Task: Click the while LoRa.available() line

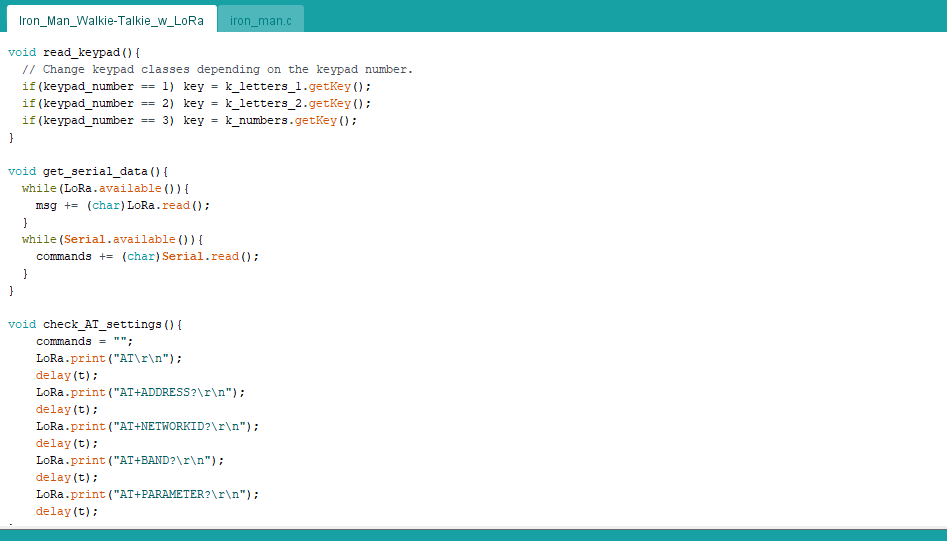Action: point(105,188)
